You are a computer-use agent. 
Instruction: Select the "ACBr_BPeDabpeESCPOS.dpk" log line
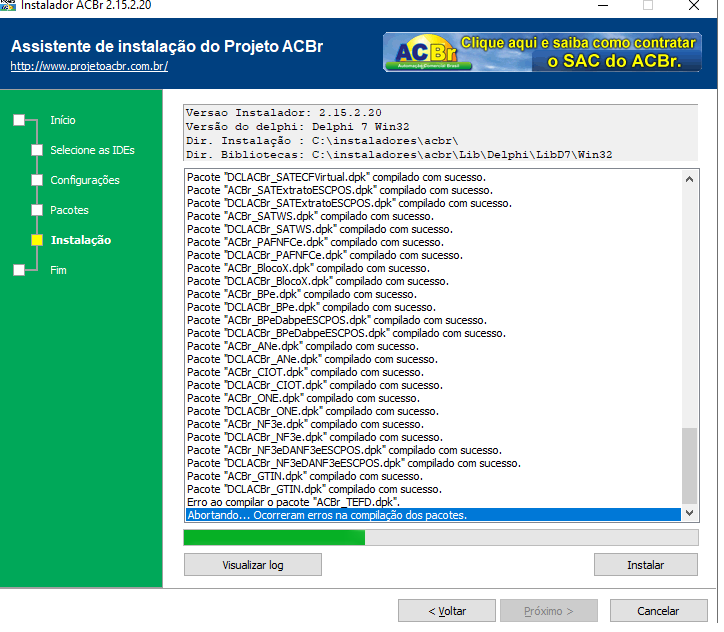click(433, 320)
